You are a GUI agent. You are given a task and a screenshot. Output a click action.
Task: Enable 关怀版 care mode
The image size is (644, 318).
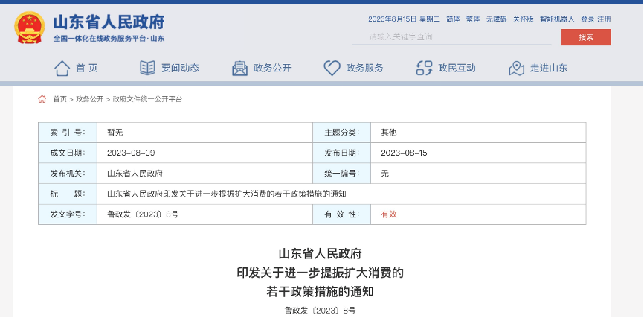(523, 19)
